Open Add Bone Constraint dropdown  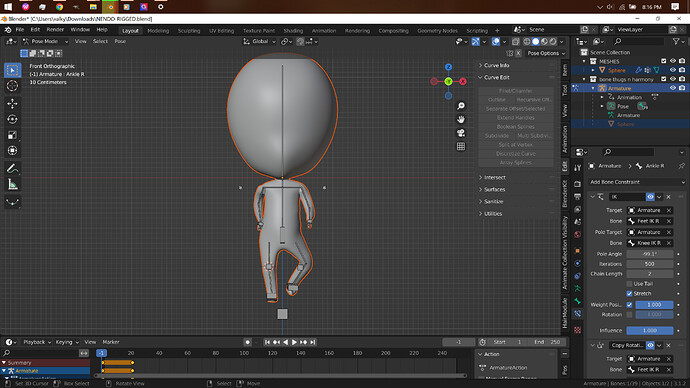tap(636, 182)
